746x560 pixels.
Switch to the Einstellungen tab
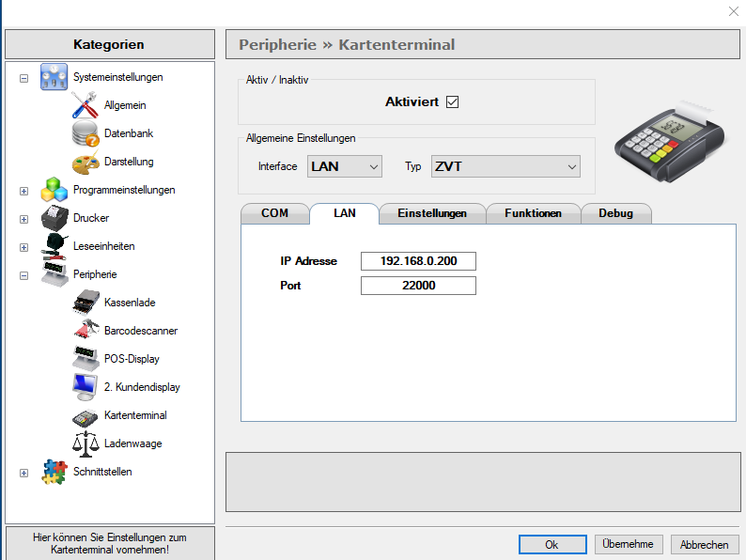(x=432, y=213)
